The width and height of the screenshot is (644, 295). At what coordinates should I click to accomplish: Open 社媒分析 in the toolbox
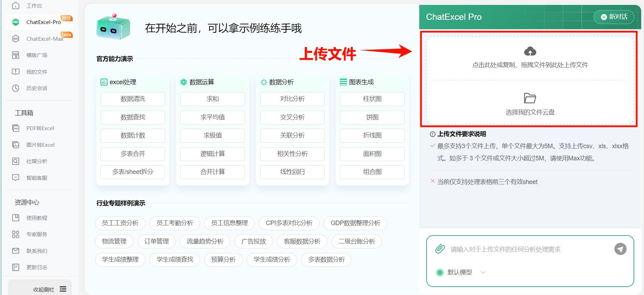click(37, 161)
